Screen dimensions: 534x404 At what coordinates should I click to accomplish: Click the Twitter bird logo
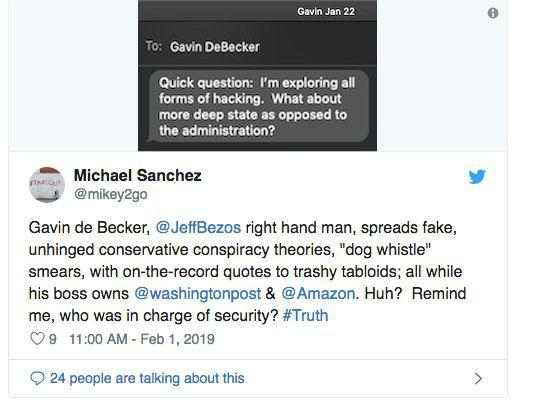(x=477, y=176)
